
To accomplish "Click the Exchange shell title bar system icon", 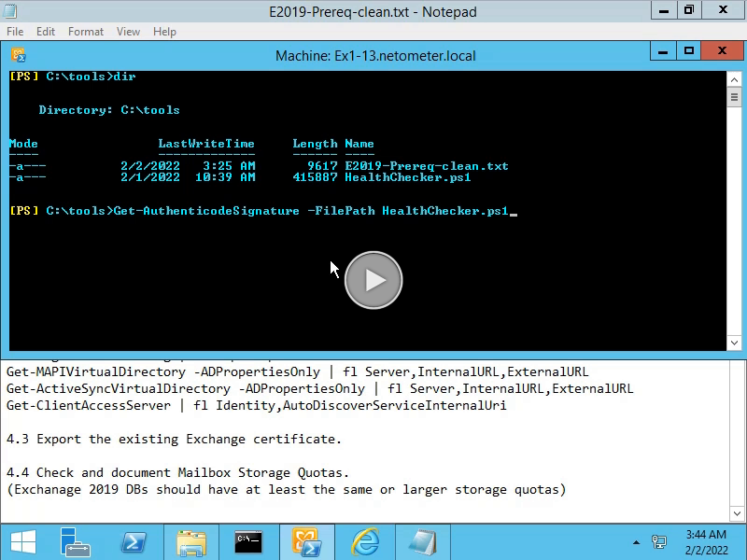I will coord(18,55).
